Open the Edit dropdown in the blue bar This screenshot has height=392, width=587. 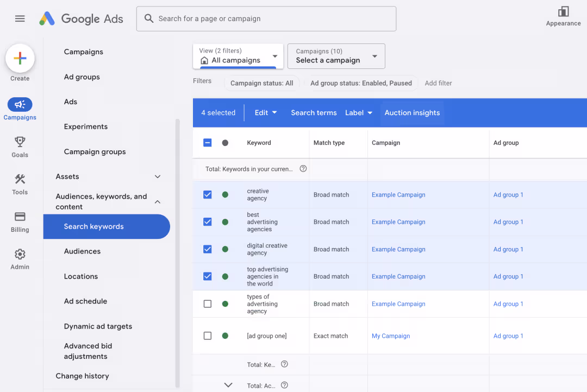(x=266, y=112)
